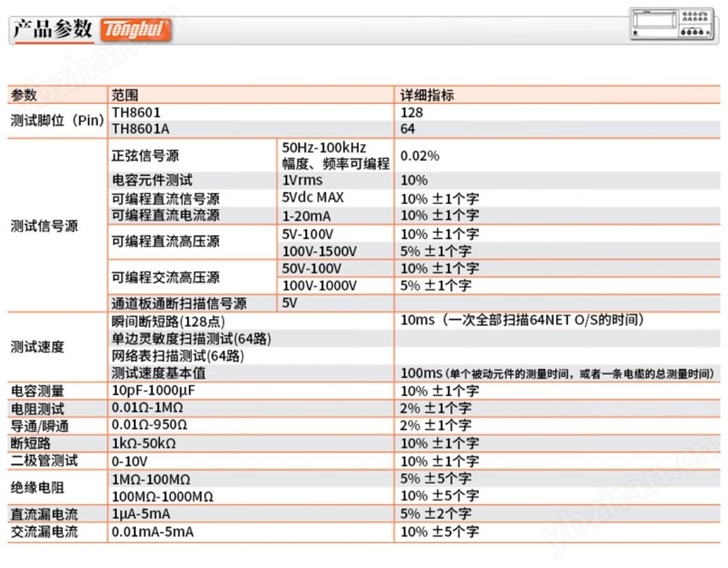Select the 正弦信号源 cell
The image size is (728, 568).
pos(146,155)
